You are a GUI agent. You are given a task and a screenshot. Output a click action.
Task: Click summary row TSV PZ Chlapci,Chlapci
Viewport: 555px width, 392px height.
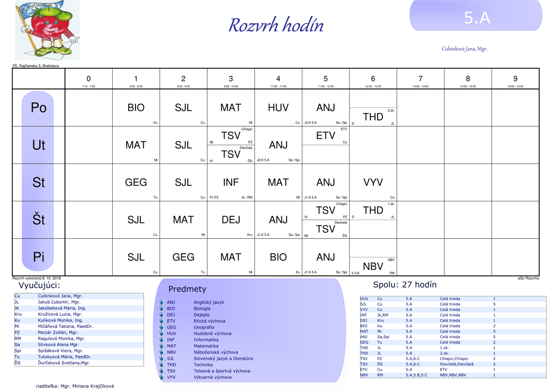point(453,359)
